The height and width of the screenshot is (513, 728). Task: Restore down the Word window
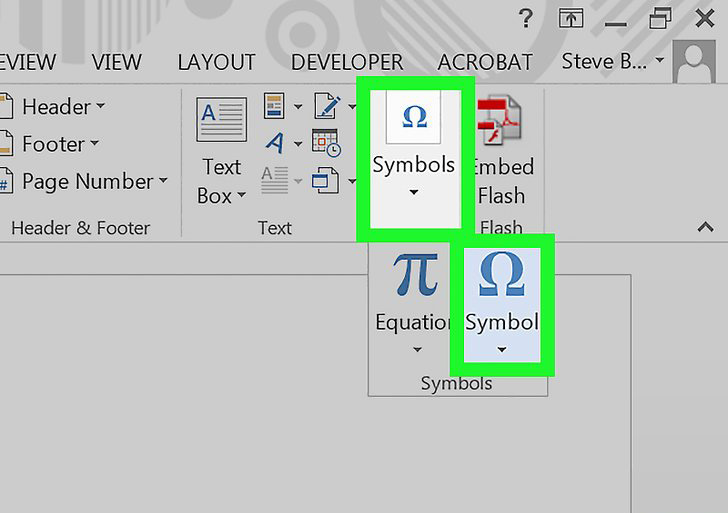(x=660, y=19)
